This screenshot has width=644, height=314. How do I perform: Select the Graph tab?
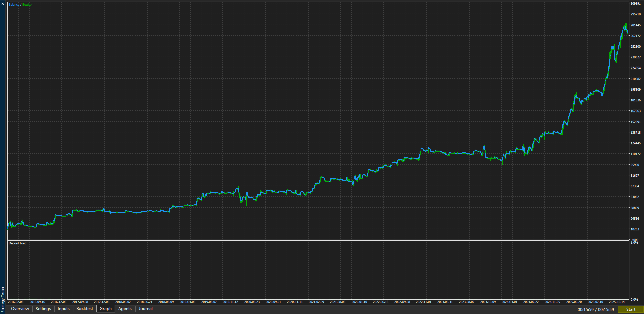[x=106, y=309]
